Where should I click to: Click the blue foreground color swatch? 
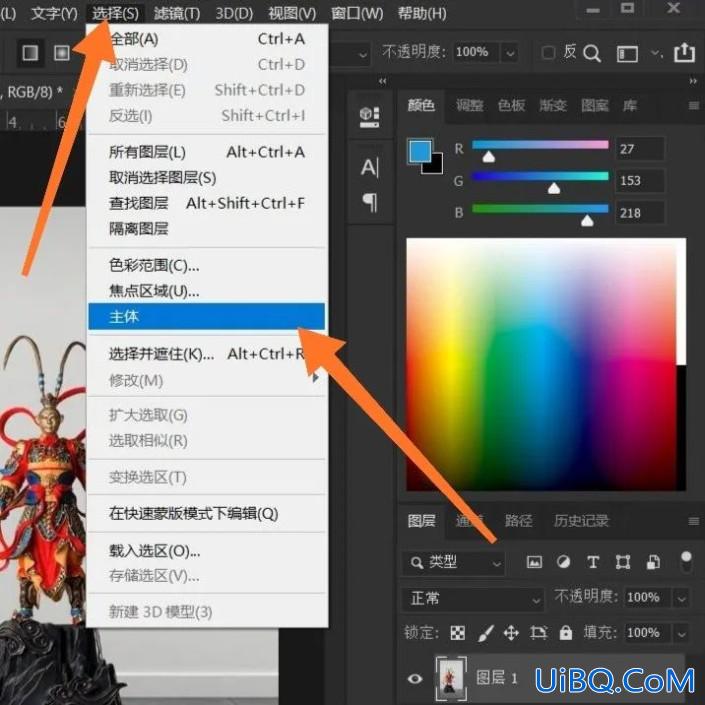point(420,151)
